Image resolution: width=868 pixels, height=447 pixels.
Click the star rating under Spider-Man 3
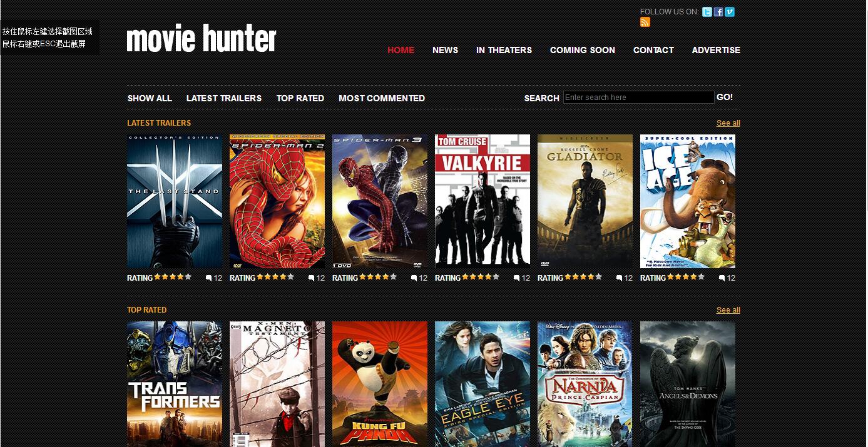(378, 277)
